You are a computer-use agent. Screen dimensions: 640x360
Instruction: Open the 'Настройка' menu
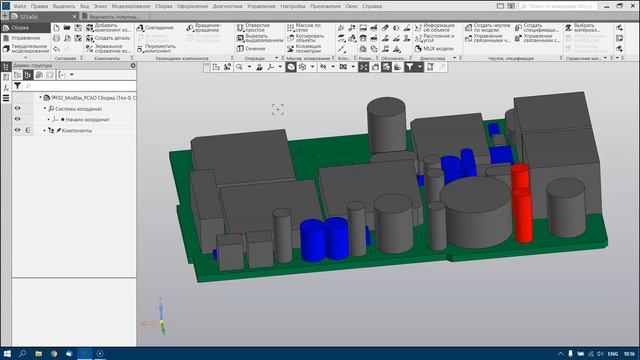click(293, 6)
